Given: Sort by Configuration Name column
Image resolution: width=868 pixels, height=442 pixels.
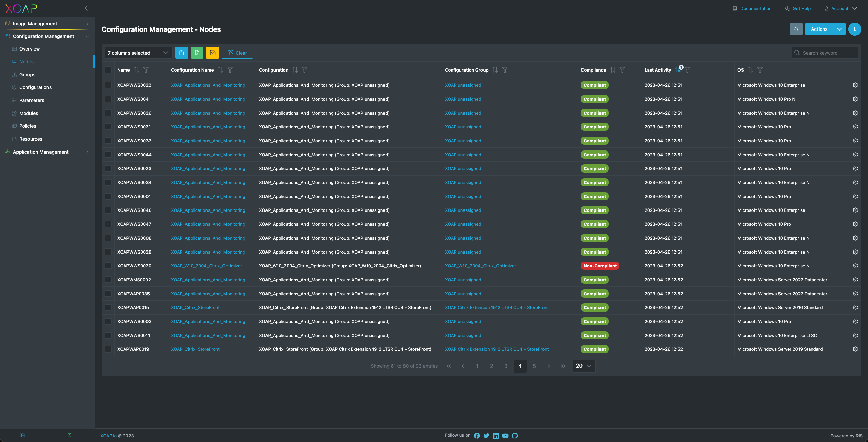Looking at the screenshot, I should tap(220, 70).
